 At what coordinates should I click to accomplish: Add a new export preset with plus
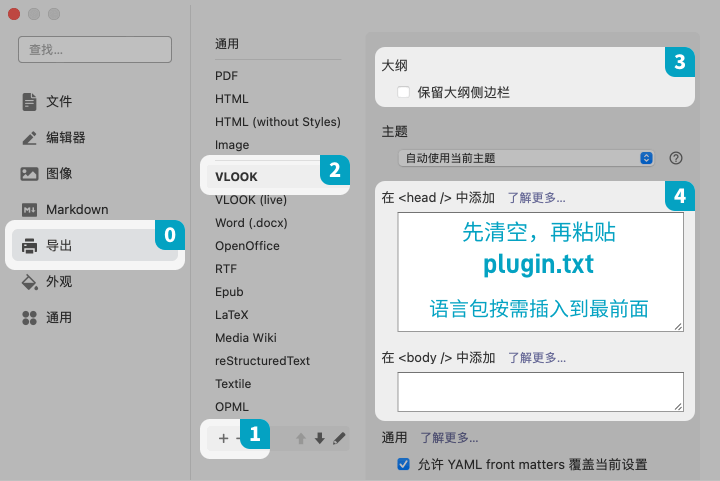[x=224, y=439]
